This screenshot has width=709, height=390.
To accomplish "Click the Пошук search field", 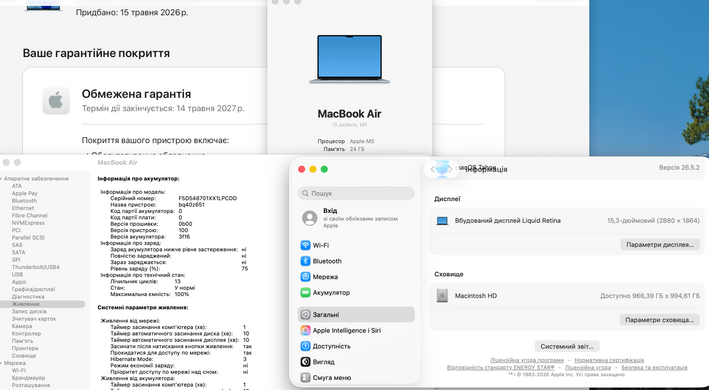I will (356, 193).
